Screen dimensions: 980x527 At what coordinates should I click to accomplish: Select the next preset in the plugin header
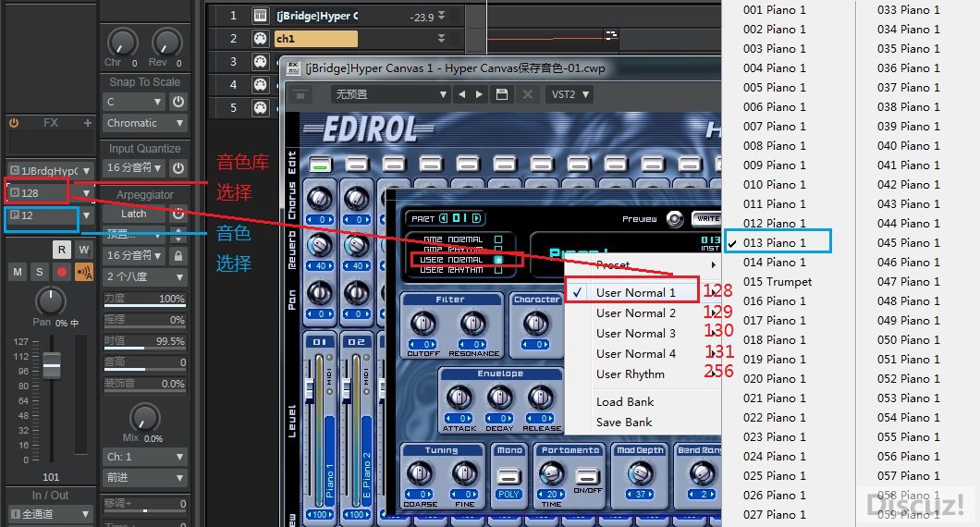click(480, 94)
